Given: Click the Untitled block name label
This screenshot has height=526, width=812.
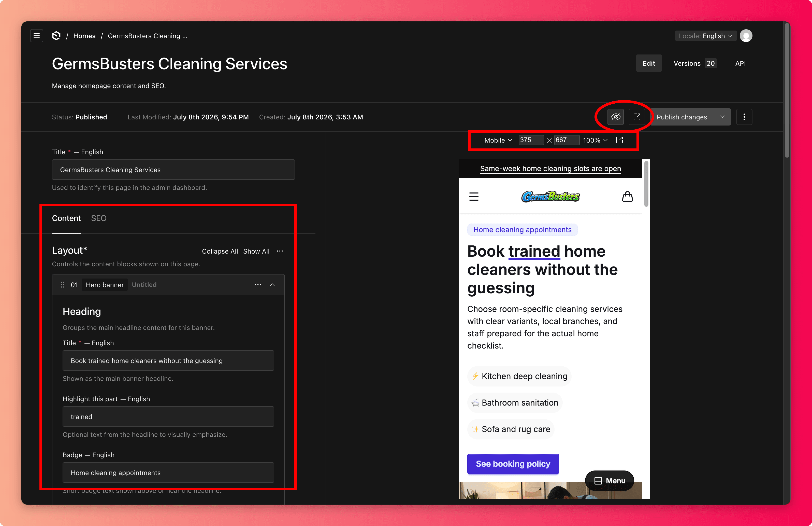Looking at the screenshot, I should point(144,285).
